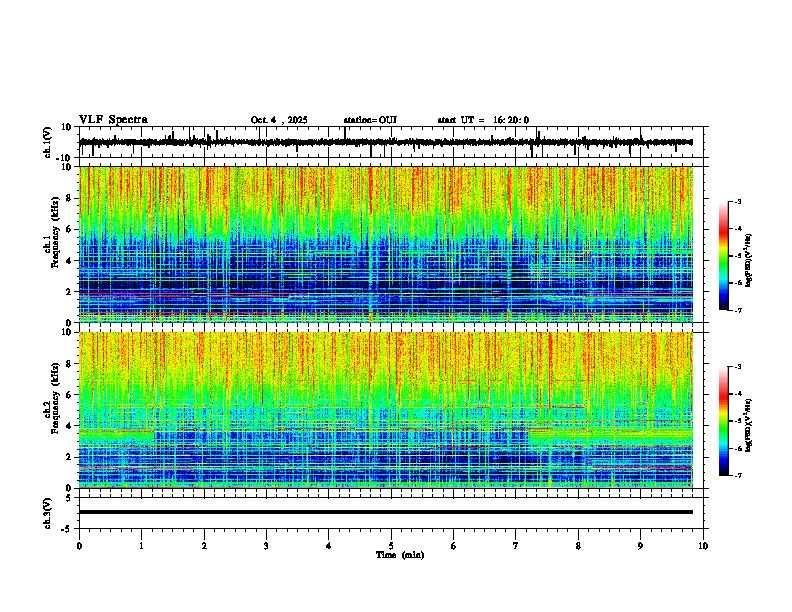Click the "start UT = 16:20: 0" label

483,120
